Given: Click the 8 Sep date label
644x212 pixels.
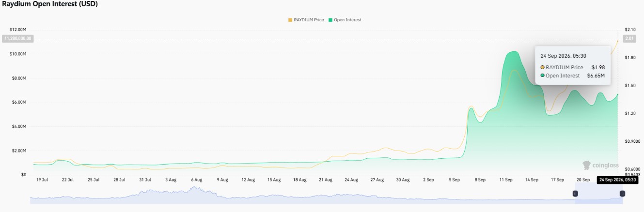Looking at the screenshot, I should (x=480, y=180).
